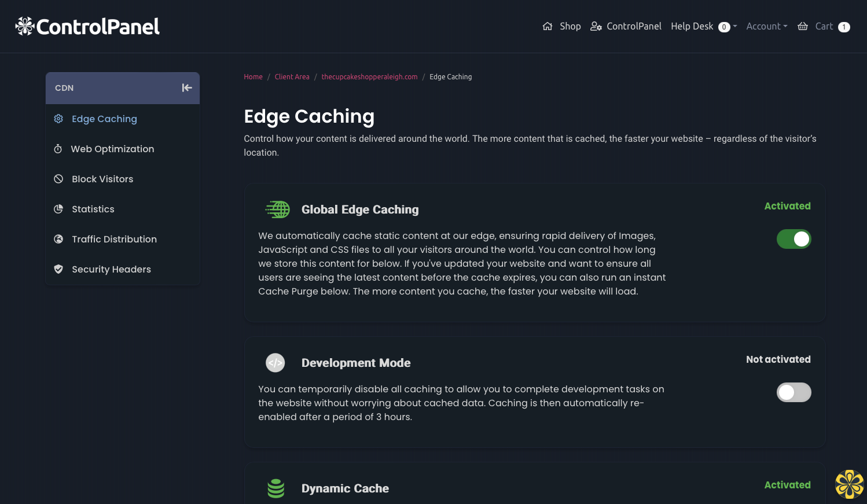Follow the Client Area breadcrumb link

[292, 76]
